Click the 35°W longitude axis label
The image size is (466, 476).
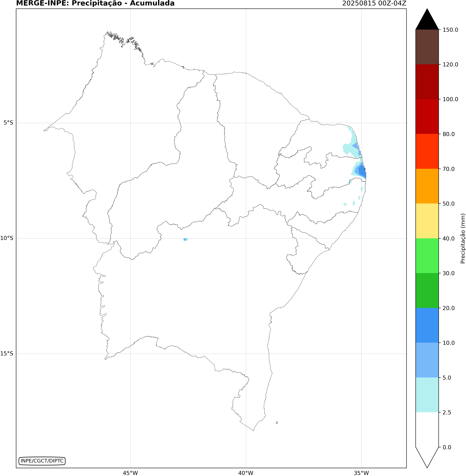point(361,473)
